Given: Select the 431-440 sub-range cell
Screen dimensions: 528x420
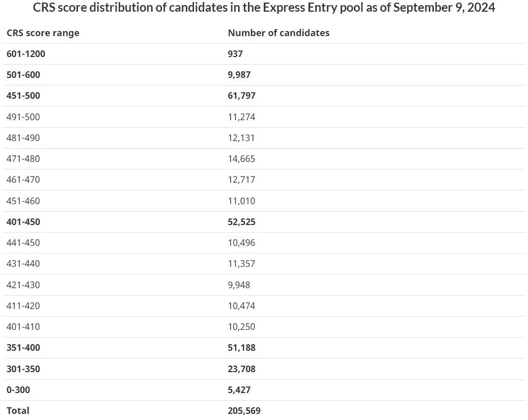Looking at the screenshot, I should (23, 264).
